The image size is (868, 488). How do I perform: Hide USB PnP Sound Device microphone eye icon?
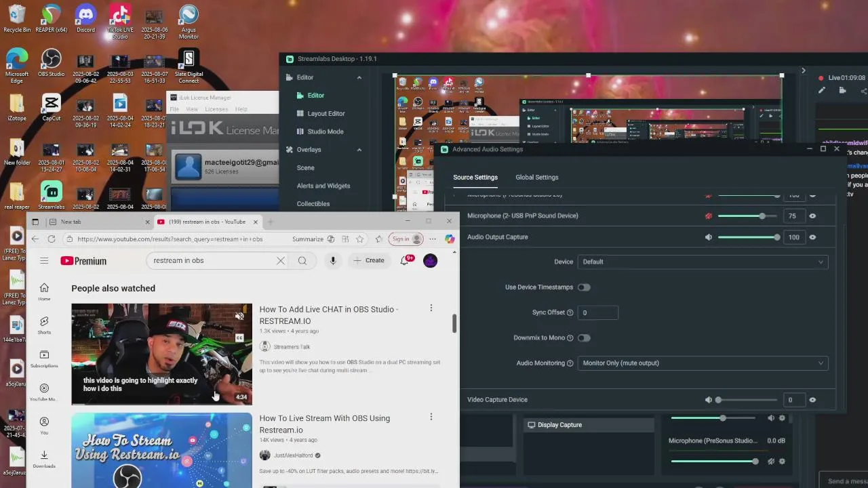coord(812,216)
